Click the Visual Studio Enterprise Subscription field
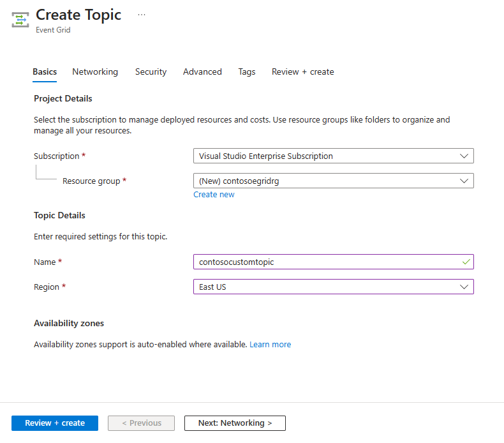Image resolution: width=504 pixels, height=443 pixels. coord(333,156)
